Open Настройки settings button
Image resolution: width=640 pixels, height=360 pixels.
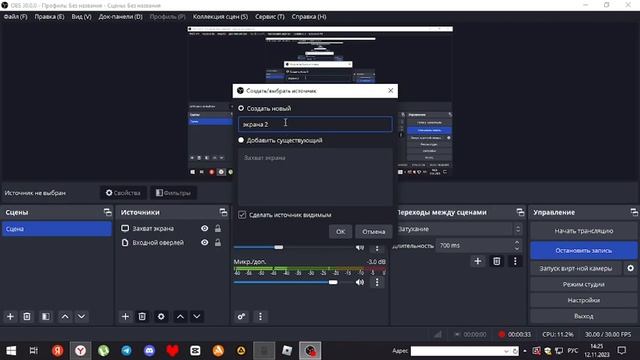tap(584, 300)
